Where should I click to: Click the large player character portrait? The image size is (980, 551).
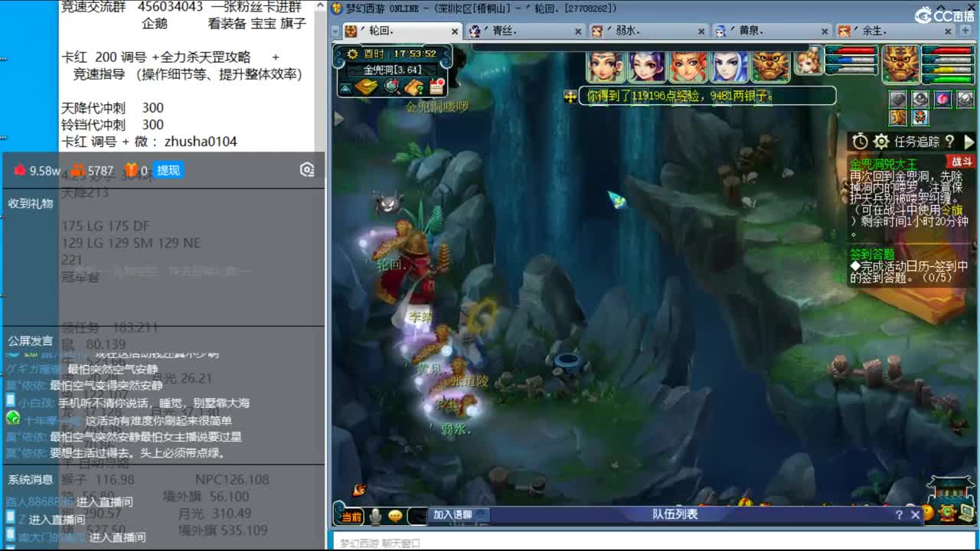click(901, 64)
